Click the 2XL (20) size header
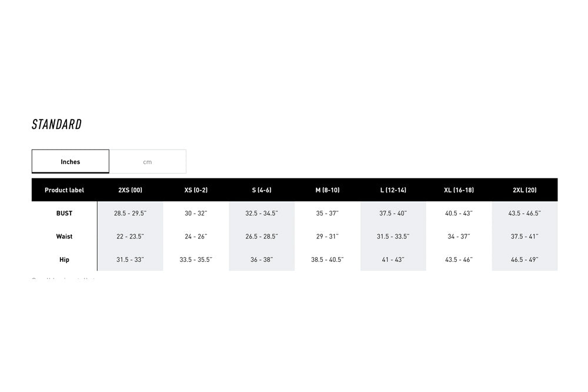The width and height of the screenshot is (588, 392). point(524,190)
